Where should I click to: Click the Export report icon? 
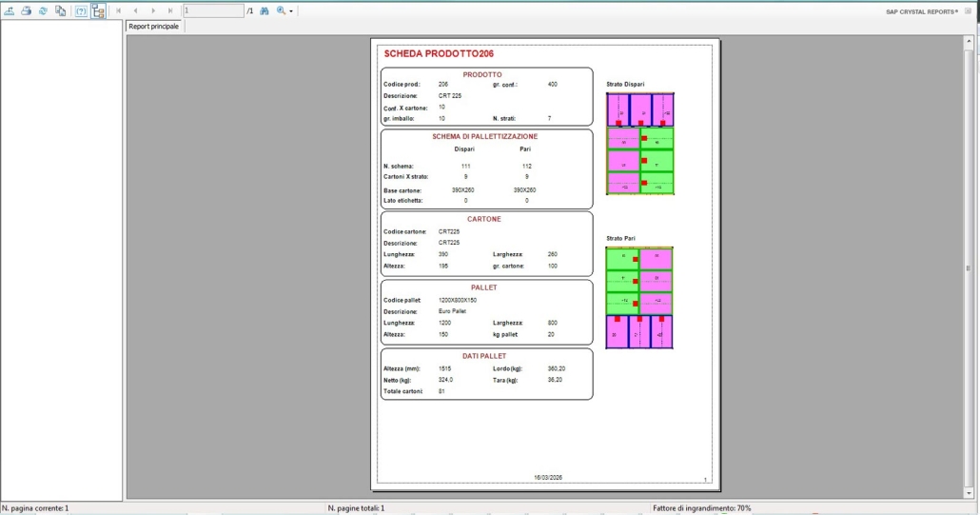pyautogui.click(x=9, y=10)
